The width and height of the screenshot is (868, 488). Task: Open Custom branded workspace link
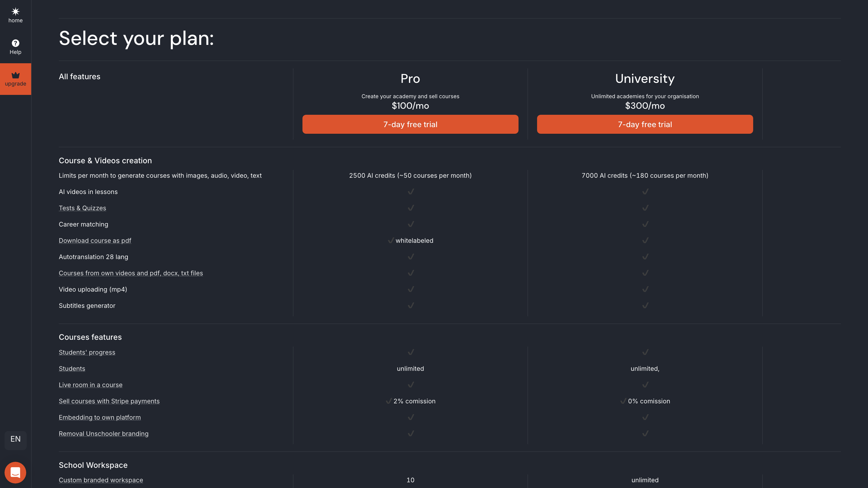point(101,480)
